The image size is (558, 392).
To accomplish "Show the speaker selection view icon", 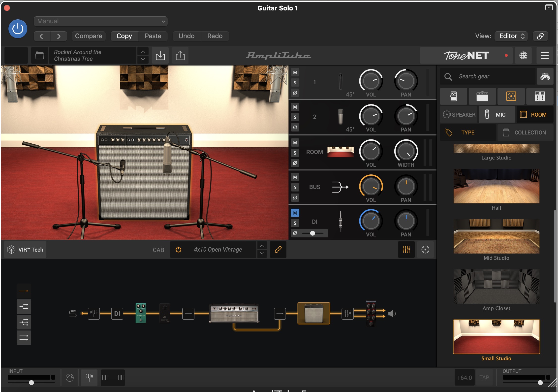I will point(425,250).
